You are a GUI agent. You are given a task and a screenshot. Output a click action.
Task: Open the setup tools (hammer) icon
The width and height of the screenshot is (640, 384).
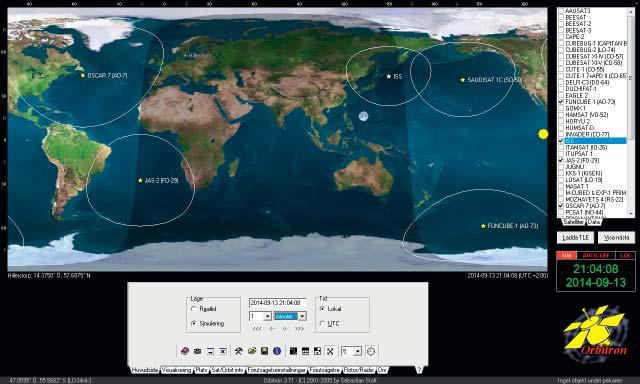pyautogui.click(x=239, y=351)
